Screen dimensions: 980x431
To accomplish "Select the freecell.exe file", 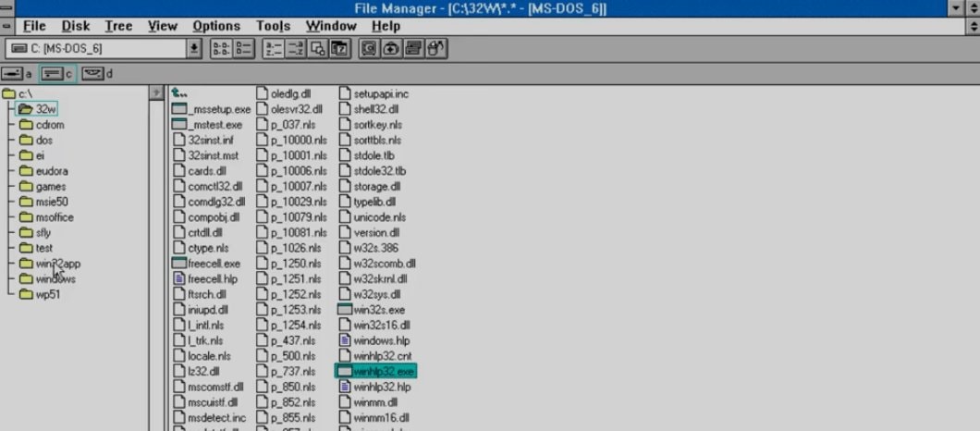I will pyautogui.click(x=213, y=264).
